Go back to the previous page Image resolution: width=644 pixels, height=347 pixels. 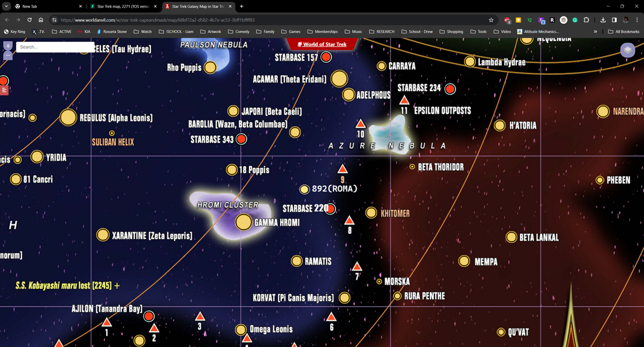tap(7, 20)
